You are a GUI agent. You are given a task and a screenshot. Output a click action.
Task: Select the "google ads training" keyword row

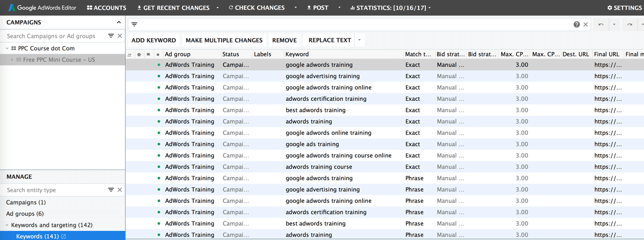(385, 144)
